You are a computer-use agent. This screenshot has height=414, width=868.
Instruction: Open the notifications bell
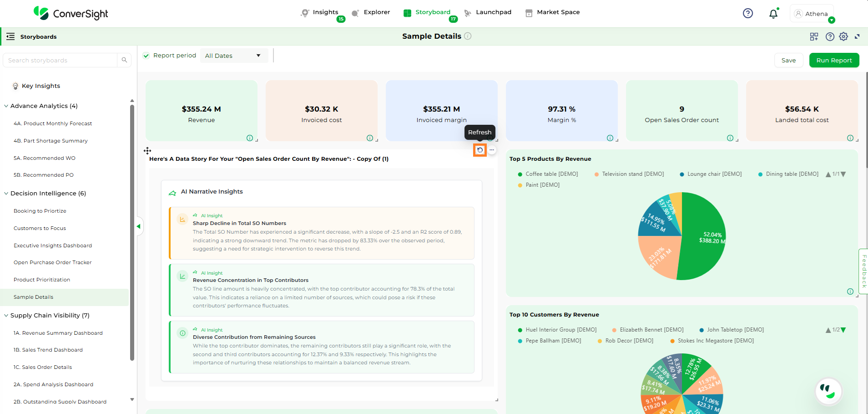click(x=773, y=14)
